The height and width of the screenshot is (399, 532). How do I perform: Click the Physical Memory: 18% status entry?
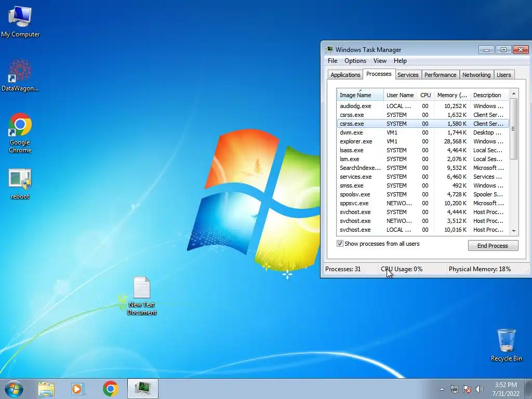click(480, 269)
